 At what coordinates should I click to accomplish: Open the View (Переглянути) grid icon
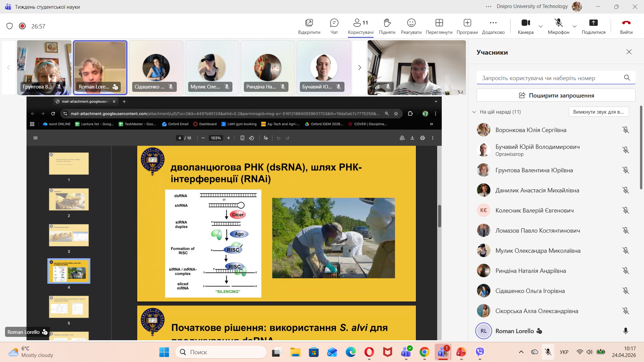[439, 23]
